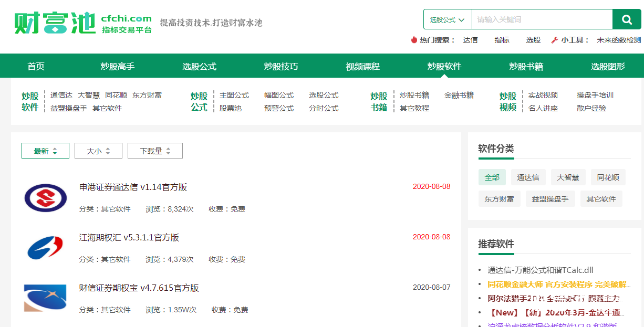Toggle the 下载量 sort order
The height and width of the screenshot is (327, 644).
click(x=155, y=150)
